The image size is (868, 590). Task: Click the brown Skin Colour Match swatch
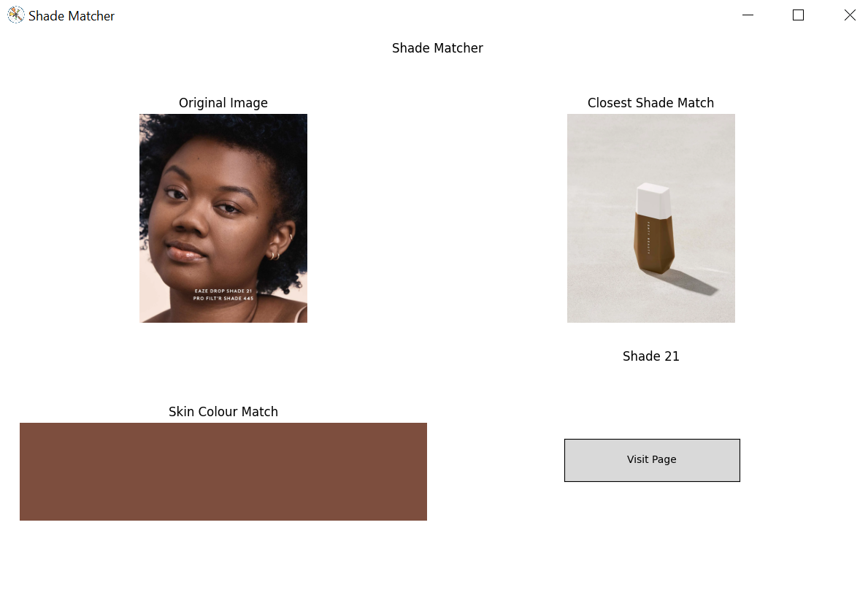[x=223, y=472]
